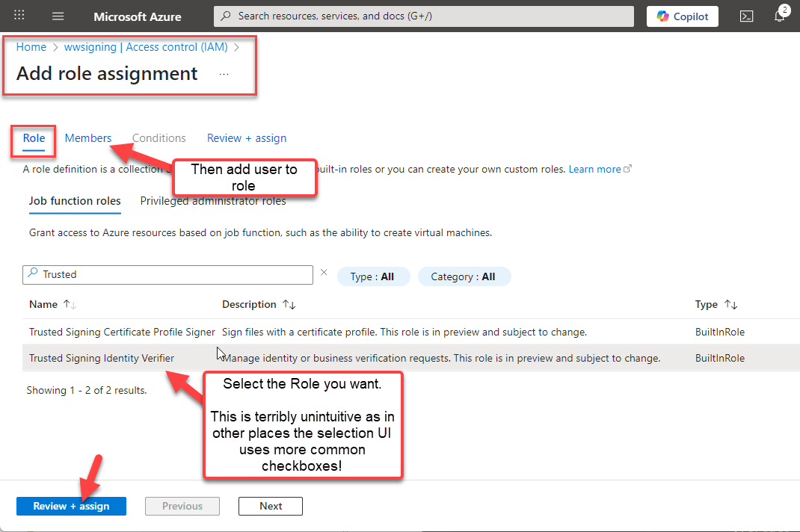
Task: Click the blue Review + assign button
Action: (x=72, y=506)
